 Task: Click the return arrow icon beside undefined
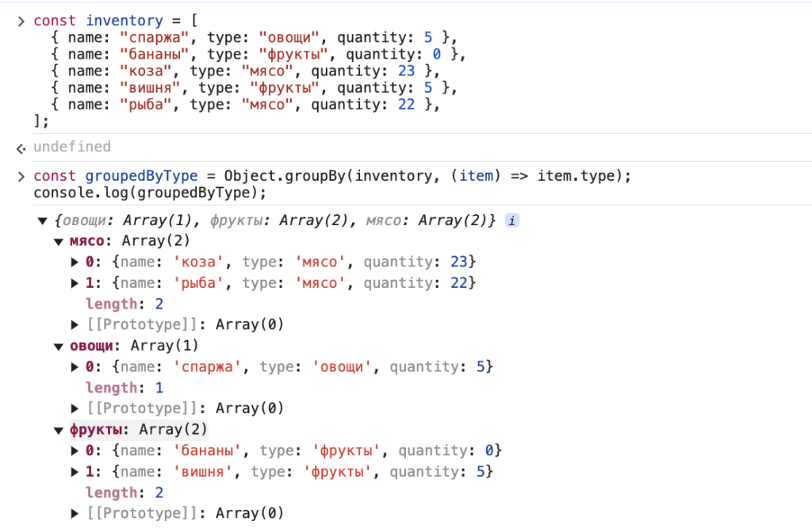coord(21,148)
